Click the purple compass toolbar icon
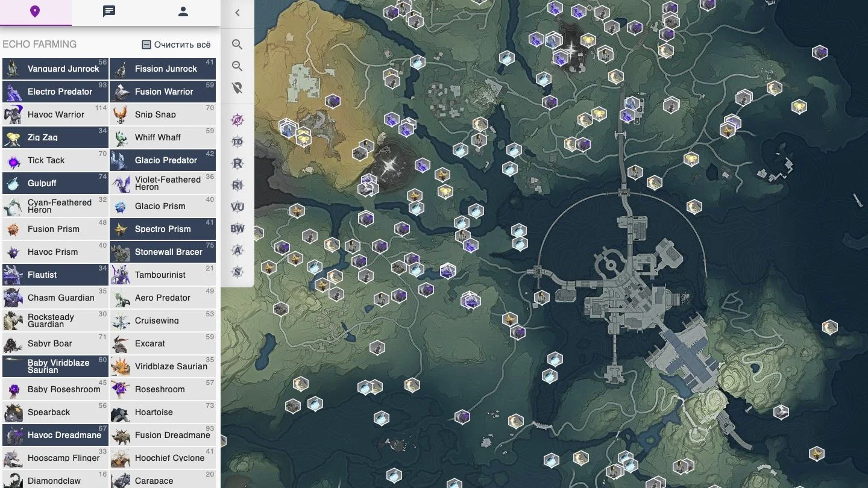 tap(237, 119)
